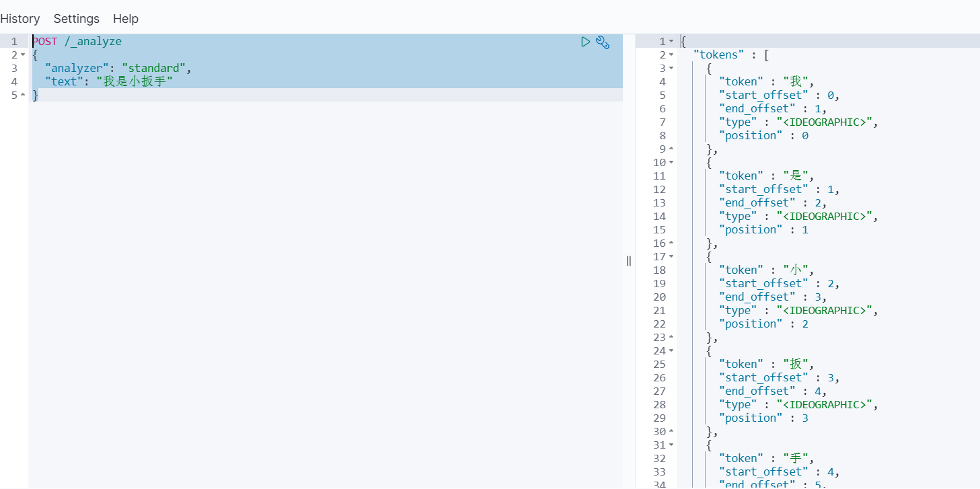980x489 pixels.
Task: Click request editor line number 3
Action: tap(14, 69)
